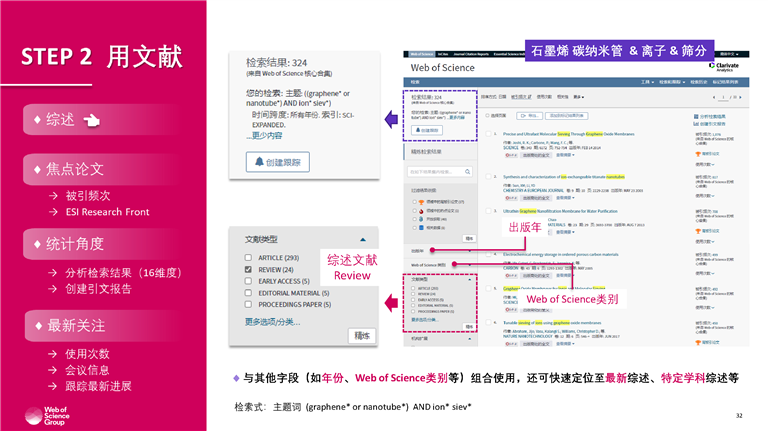Click the OA badge under result 1

(511, 155)
